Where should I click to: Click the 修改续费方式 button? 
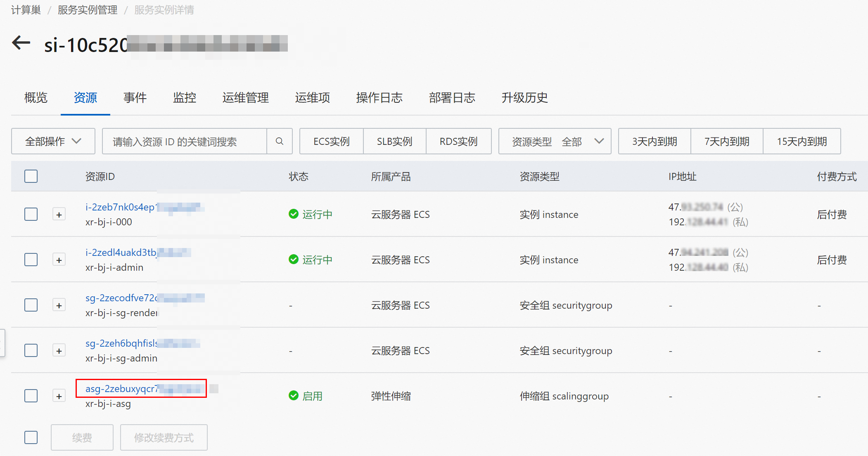pos(164,437)
